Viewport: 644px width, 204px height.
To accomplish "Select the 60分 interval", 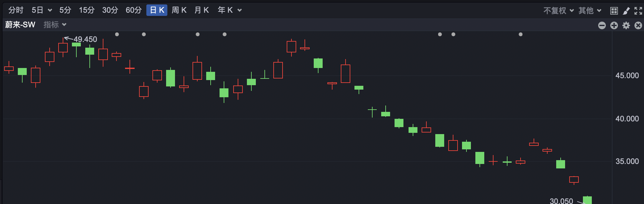I will [134, 10].
